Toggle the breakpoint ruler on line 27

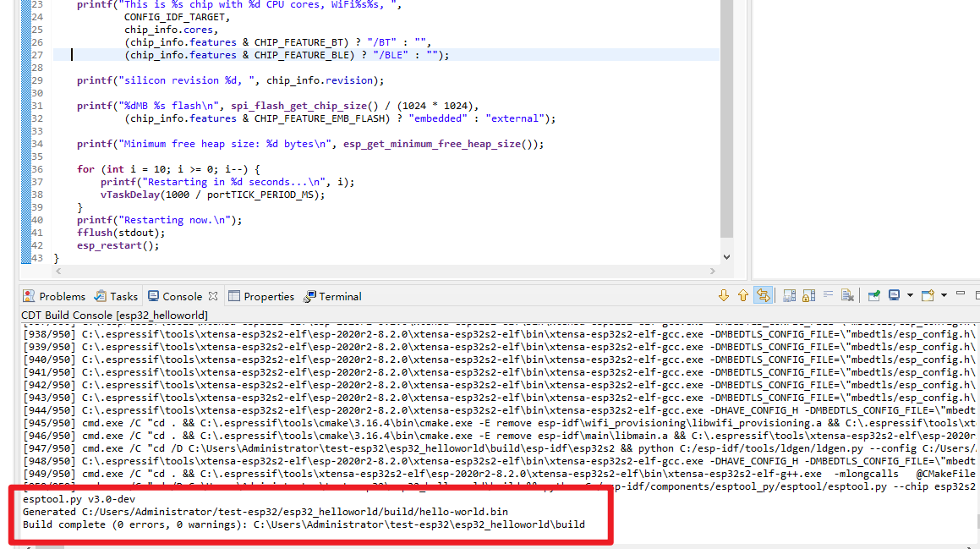pos(19,54)
